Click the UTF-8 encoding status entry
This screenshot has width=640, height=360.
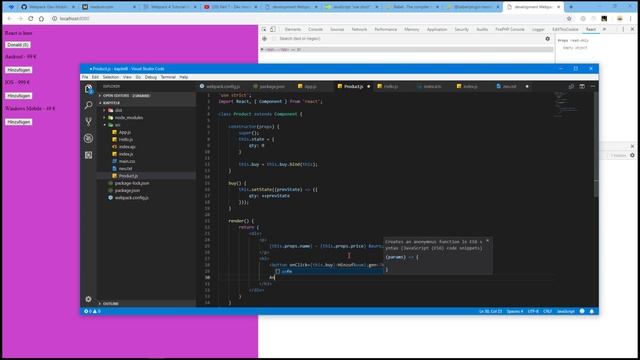coord(533,311)
